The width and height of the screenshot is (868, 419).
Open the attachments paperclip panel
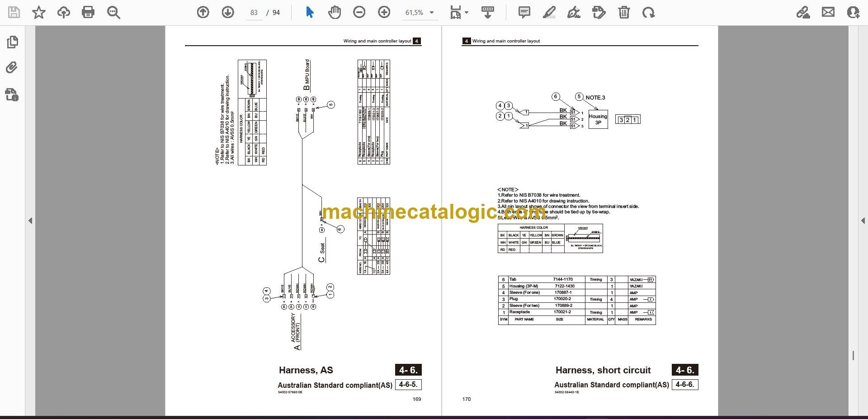click(x=12, y=68)
